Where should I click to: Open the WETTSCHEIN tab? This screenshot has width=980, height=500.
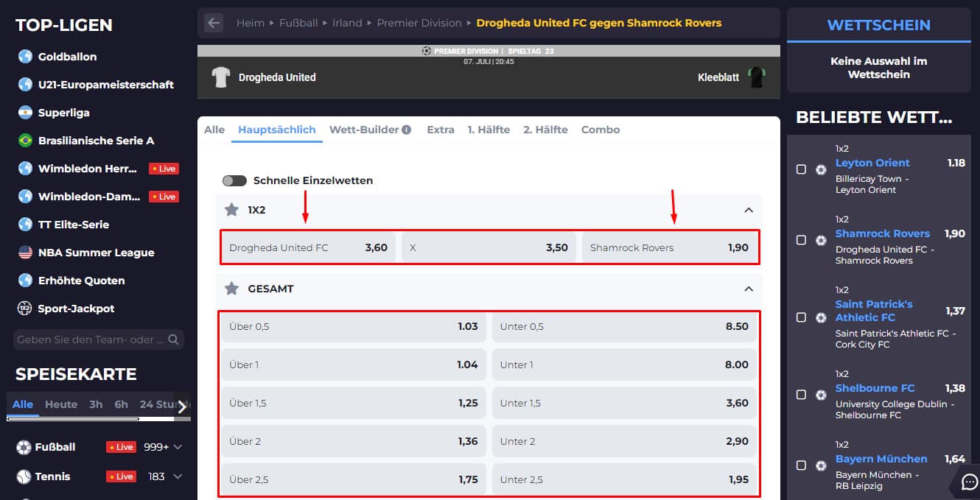click(878, 25)
